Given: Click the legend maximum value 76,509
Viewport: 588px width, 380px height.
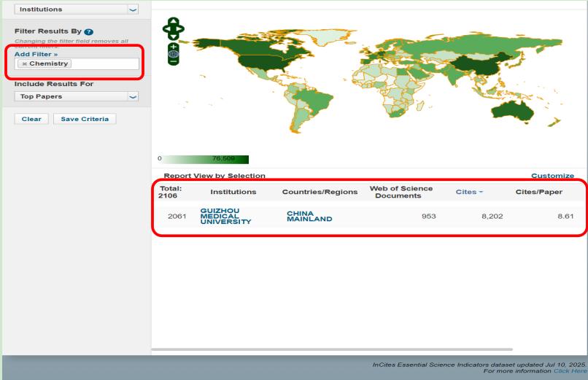Looking at the screenshot, I should [223, 158].
